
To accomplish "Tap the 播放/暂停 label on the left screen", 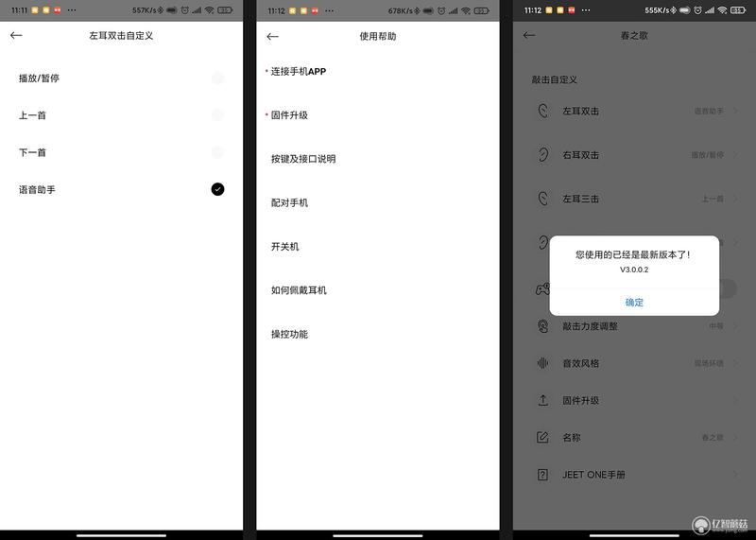I will coord(39,78).
